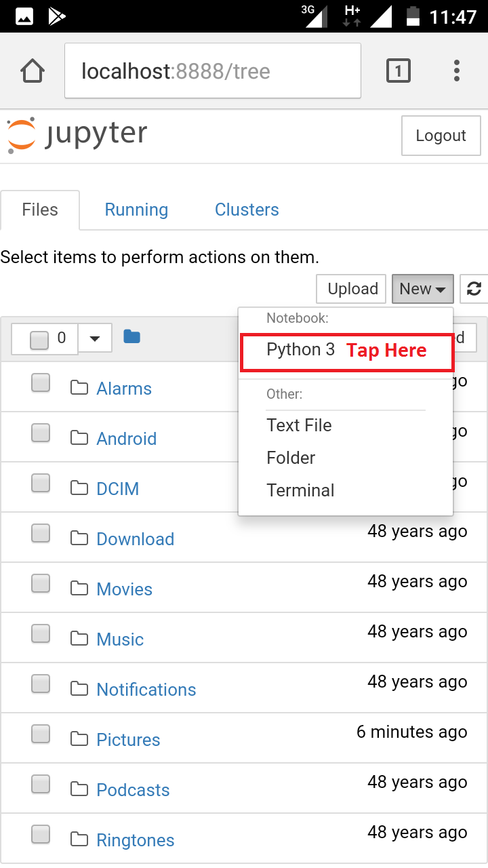The width and height of the screenshot is (488, 868).
Task: Expand the selection filter dropdown arrow
Action: point(95,338)
